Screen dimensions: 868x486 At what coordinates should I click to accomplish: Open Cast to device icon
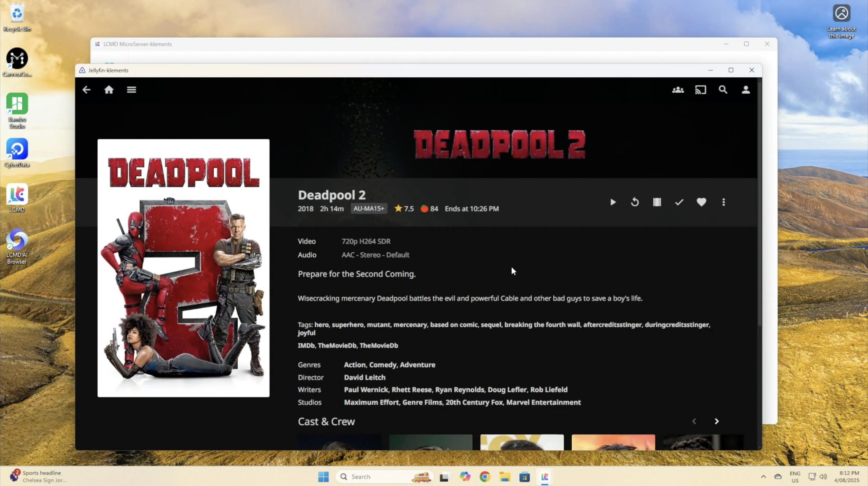point(701,90)
